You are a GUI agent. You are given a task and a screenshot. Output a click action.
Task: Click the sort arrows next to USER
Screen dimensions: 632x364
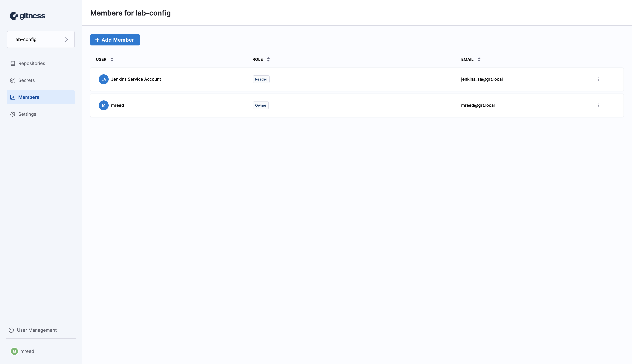(x=112, y=60)
